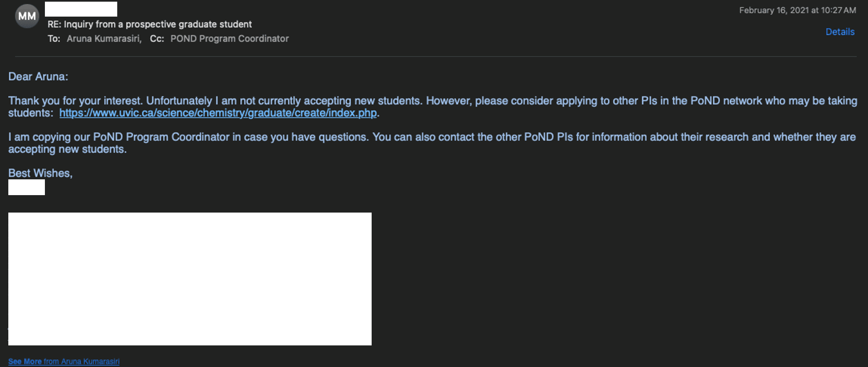
Task: Open the Details link for this message
Action: point(840,32)
